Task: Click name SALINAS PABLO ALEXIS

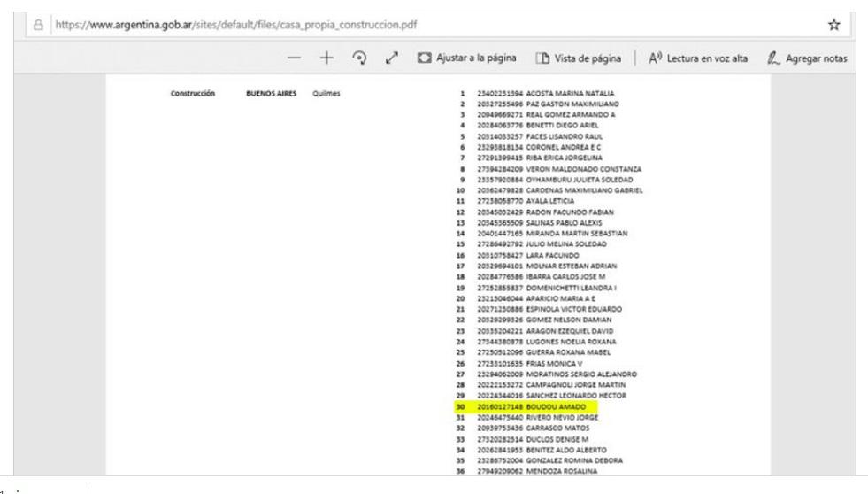Action: click(x=565, y=222)
